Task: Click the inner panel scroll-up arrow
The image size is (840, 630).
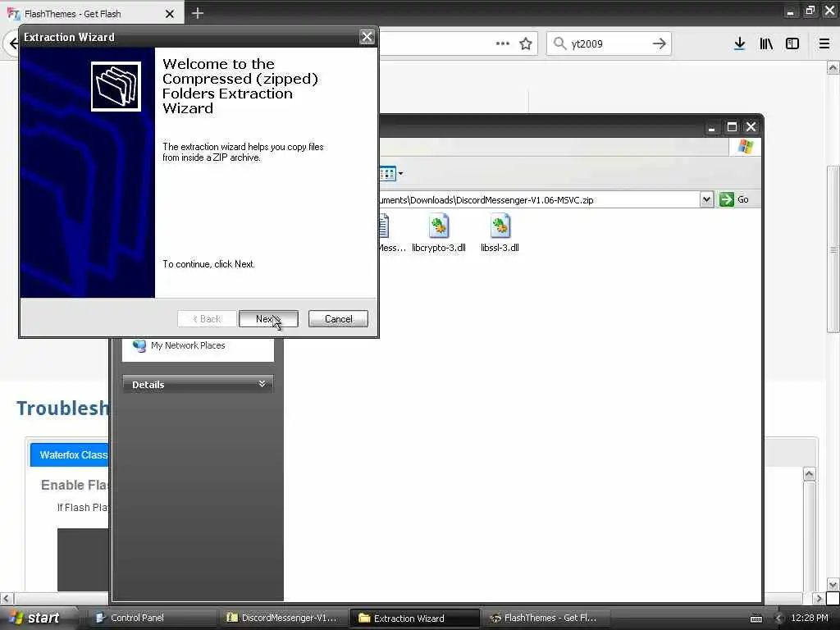Action: [x=809, y=473]
